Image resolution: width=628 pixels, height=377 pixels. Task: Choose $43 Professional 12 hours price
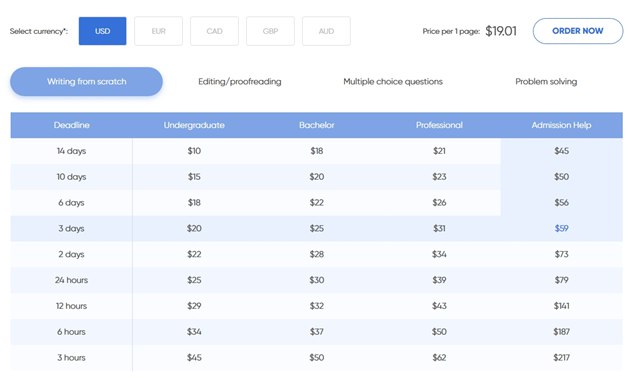tap(439, 306)
